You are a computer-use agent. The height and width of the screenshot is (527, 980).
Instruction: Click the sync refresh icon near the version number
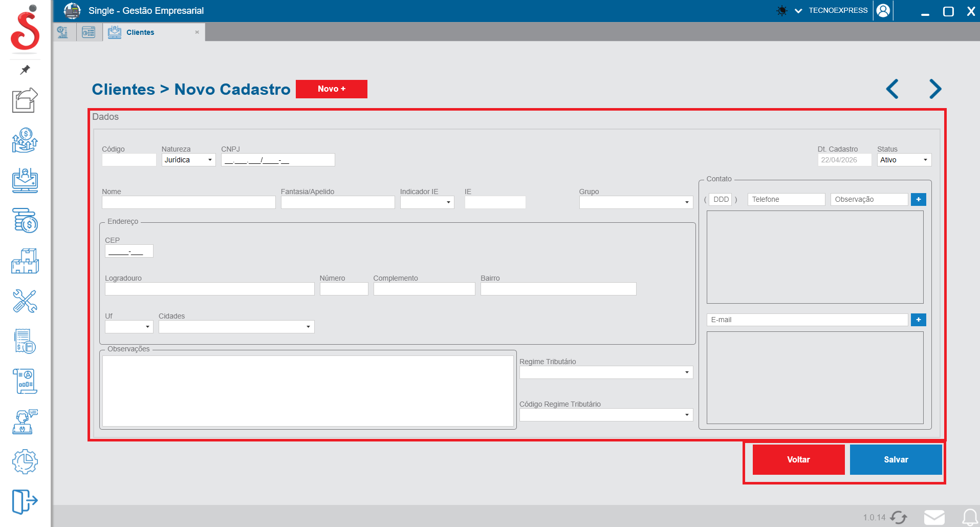899,517
